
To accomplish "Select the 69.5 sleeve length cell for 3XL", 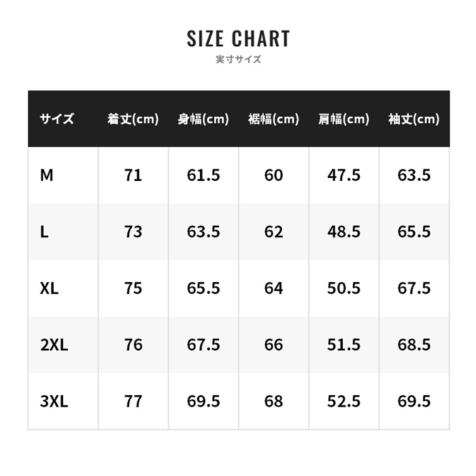I will point(414,401).
